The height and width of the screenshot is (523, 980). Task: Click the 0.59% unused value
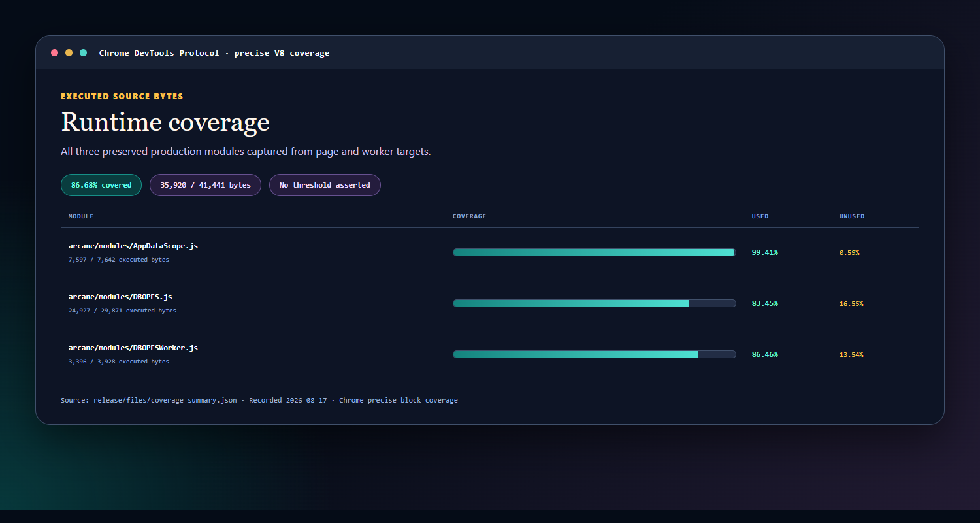(x=849, y=252)
